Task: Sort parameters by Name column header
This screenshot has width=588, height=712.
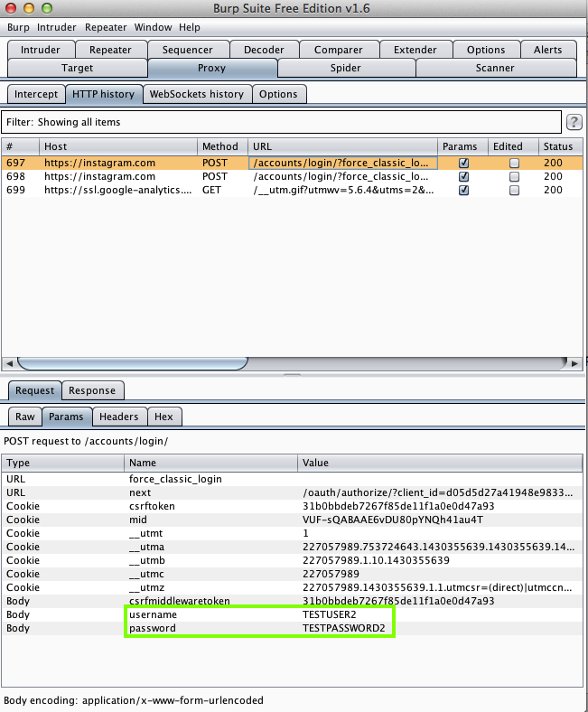Action: click(210, 463)
